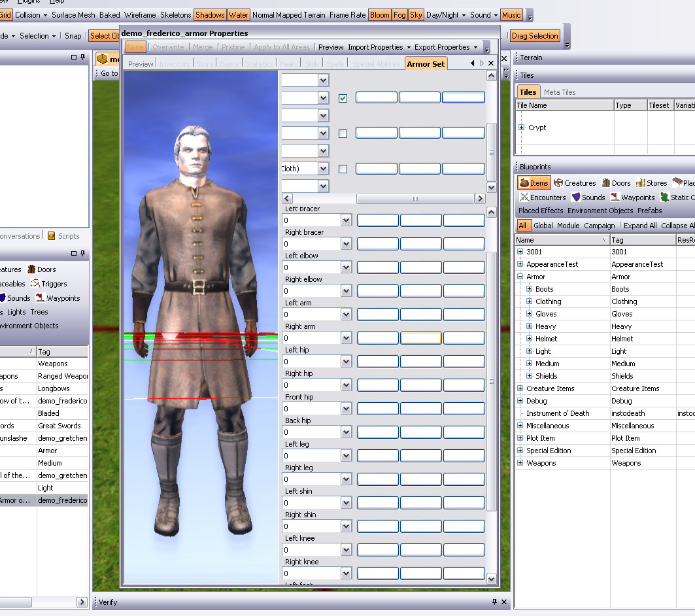Toggle Wireframe view
695x616 pixels.
[x=140, y=15]
